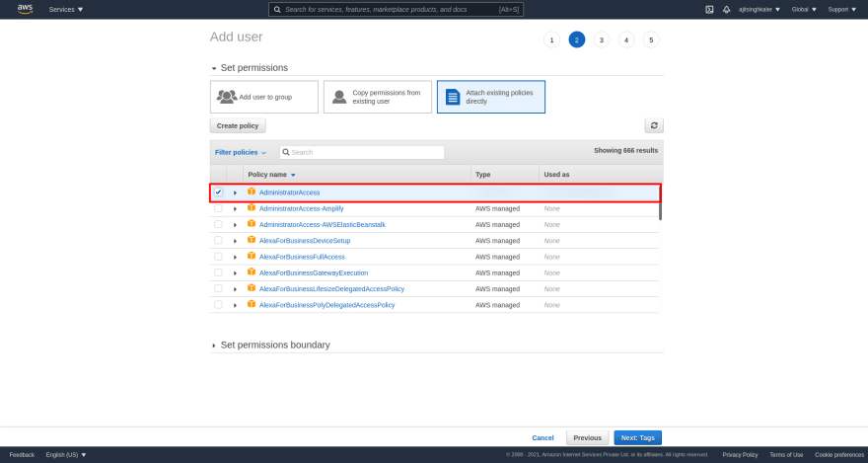Click the AlexaForBusinessLifesizeDelegatedAccessPolicy box icon
868x463 pixels.
(252, 288)
